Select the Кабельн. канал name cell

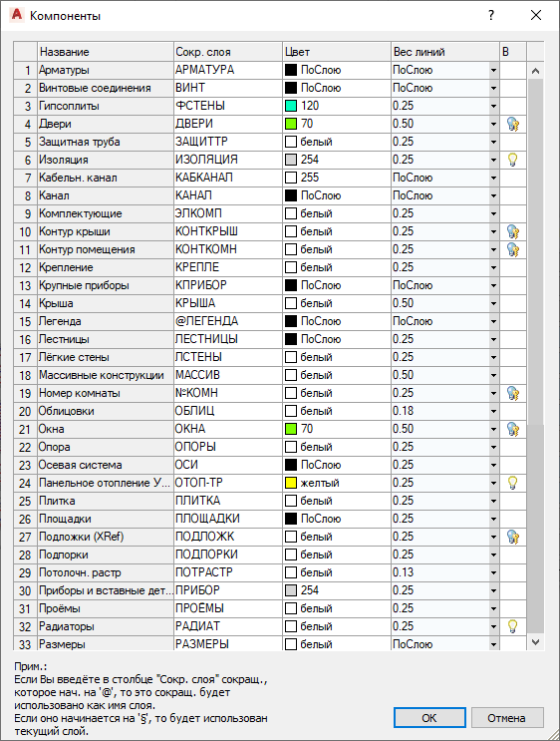(x=106, y=178)
